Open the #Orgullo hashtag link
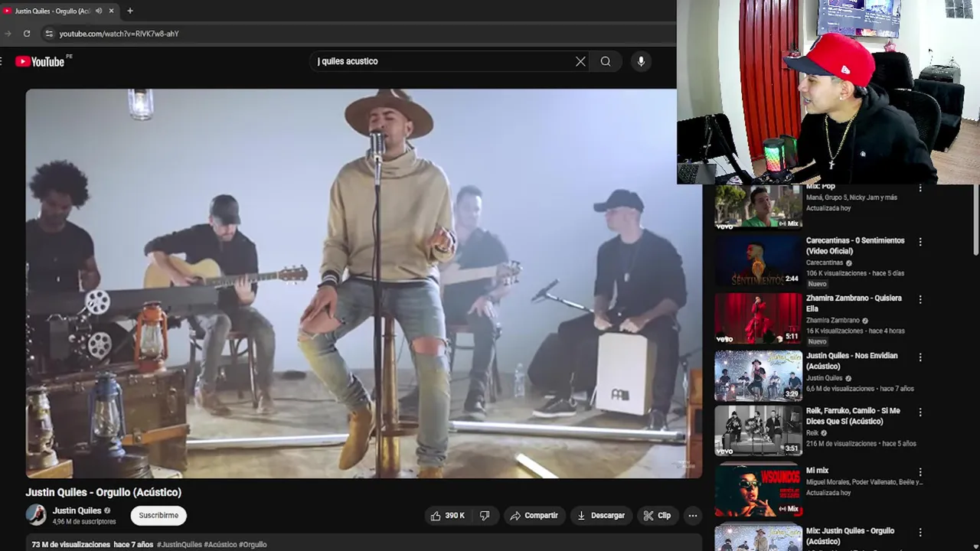 [x=253, y=545]
